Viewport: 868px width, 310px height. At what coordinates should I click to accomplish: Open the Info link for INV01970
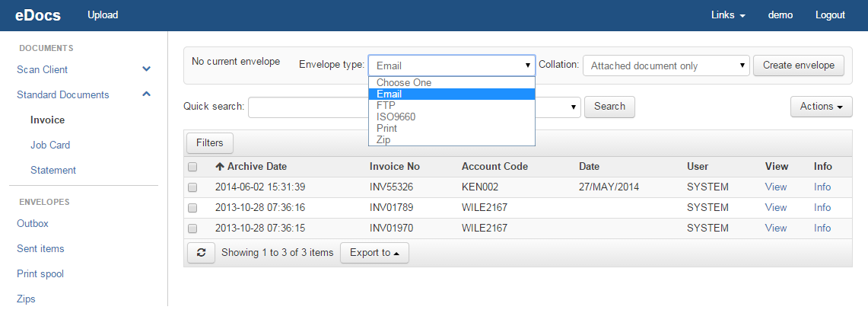pyautogui.click(x=822, y=229)
